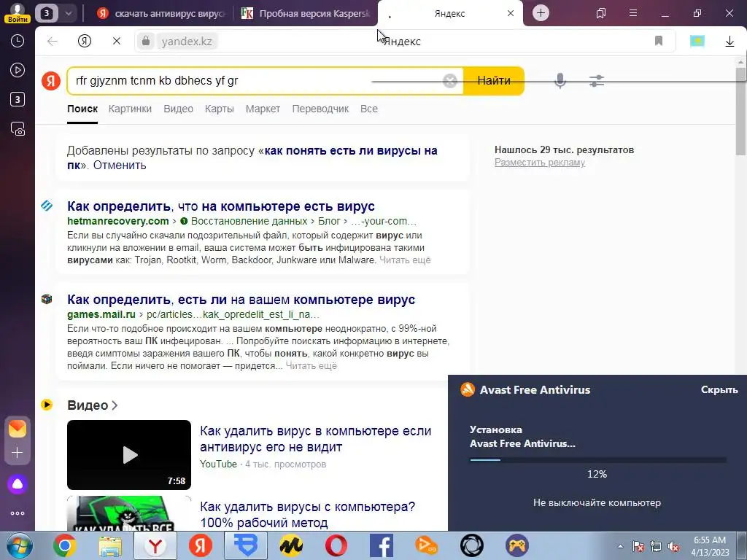Screen dimensions: 747x560
Task: Open a new tab with plus button
Action: click(x=541, y=13)
